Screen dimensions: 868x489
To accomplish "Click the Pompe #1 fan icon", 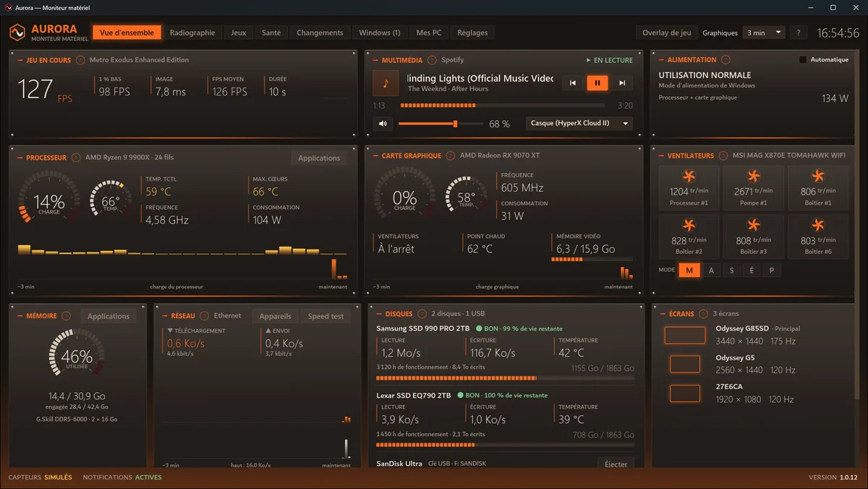I will [x=754, y=176].
